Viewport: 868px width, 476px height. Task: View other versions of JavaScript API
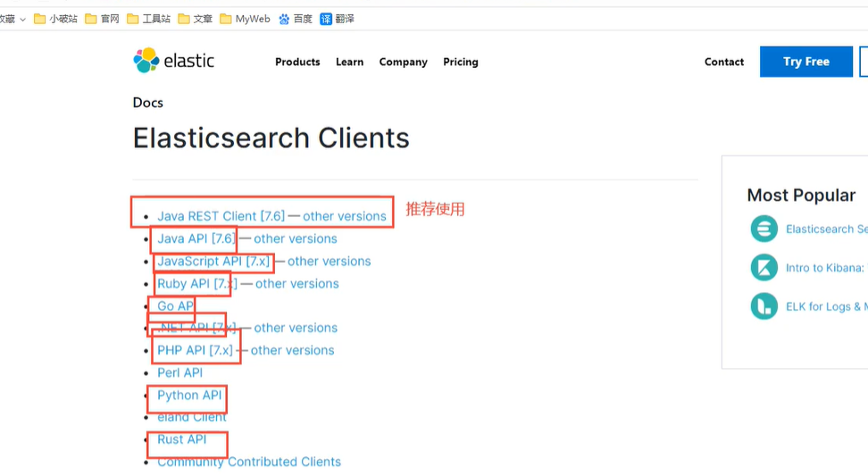coord(329,261)
